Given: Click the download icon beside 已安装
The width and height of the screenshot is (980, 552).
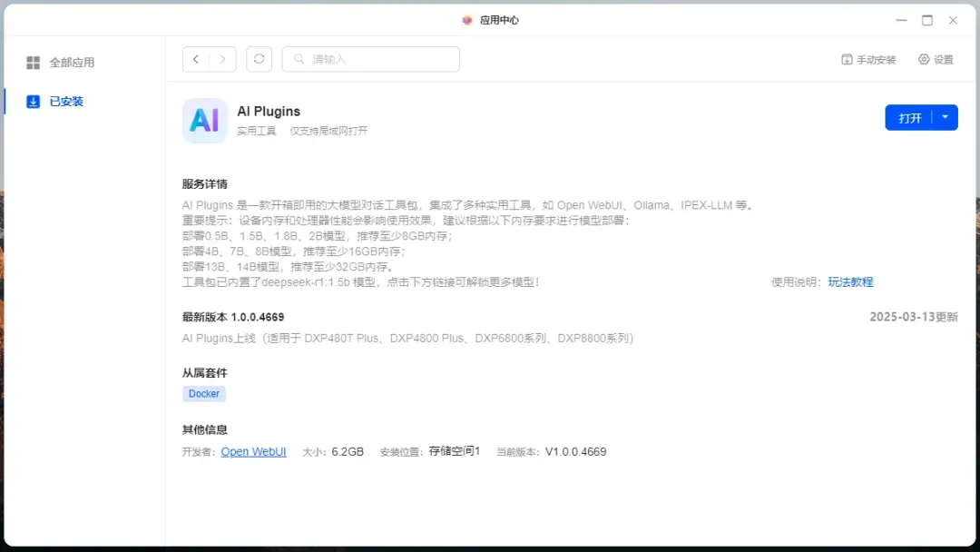Looking at the screenshot, I should pos(34,102).
